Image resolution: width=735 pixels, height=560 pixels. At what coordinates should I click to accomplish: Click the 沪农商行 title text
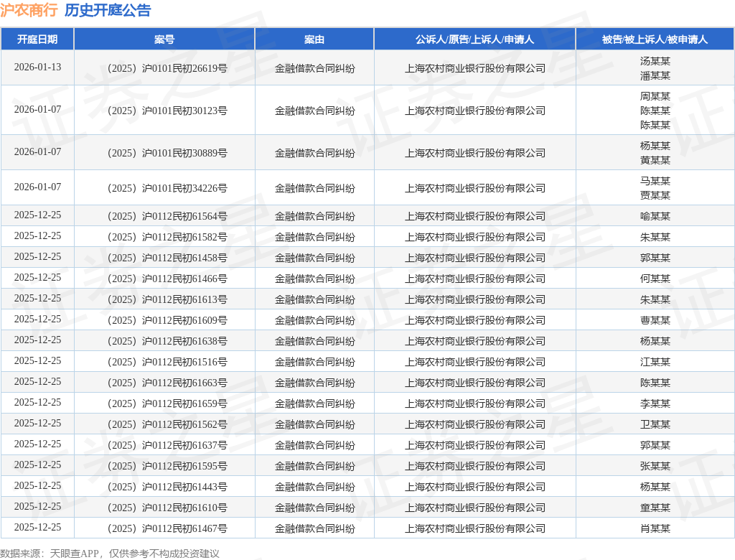(x=29, y=10)
